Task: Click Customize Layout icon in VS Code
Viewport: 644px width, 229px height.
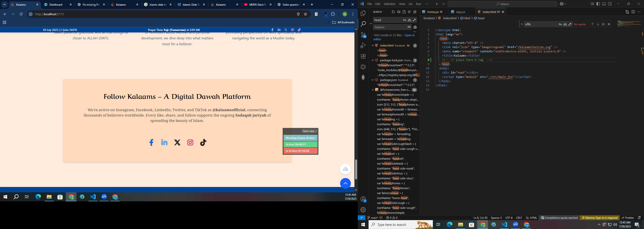Action: click(x=592, y=4)
